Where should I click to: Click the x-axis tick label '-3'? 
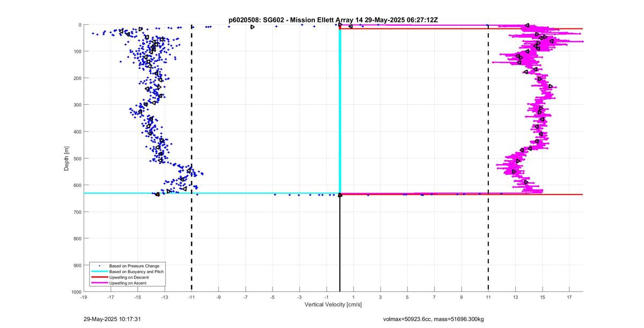coord(299,297)
